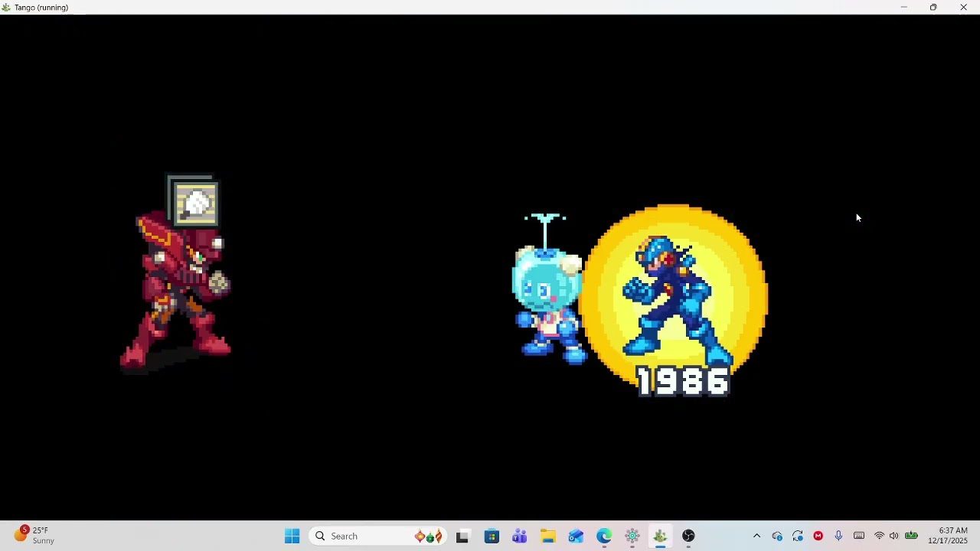Click the holiday ornaments icon in the Search box

click(x=429, y=536)
